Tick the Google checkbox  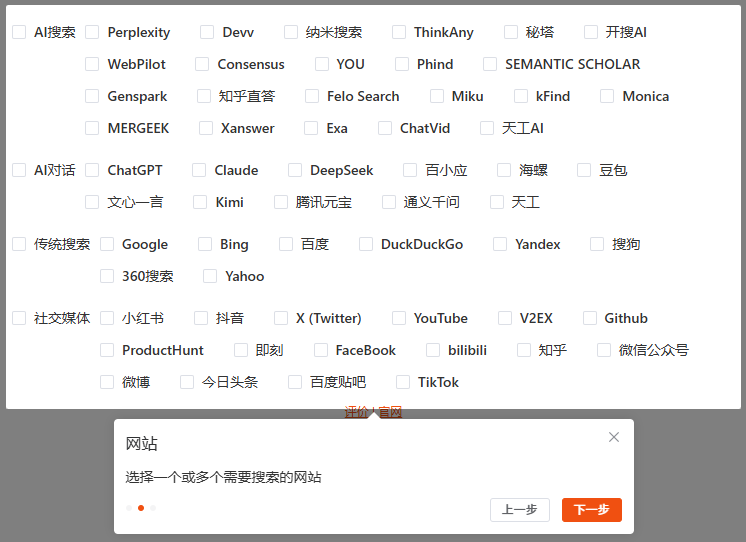coord(107,244)
